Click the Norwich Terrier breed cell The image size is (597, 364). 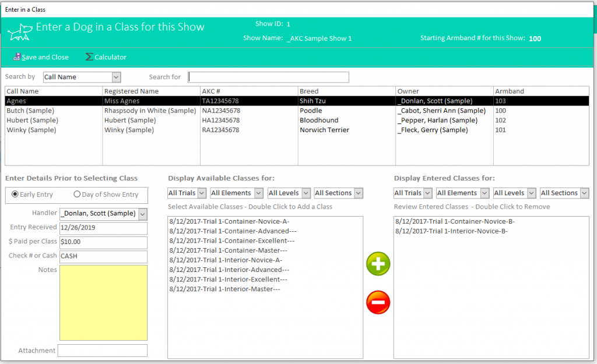324,130
